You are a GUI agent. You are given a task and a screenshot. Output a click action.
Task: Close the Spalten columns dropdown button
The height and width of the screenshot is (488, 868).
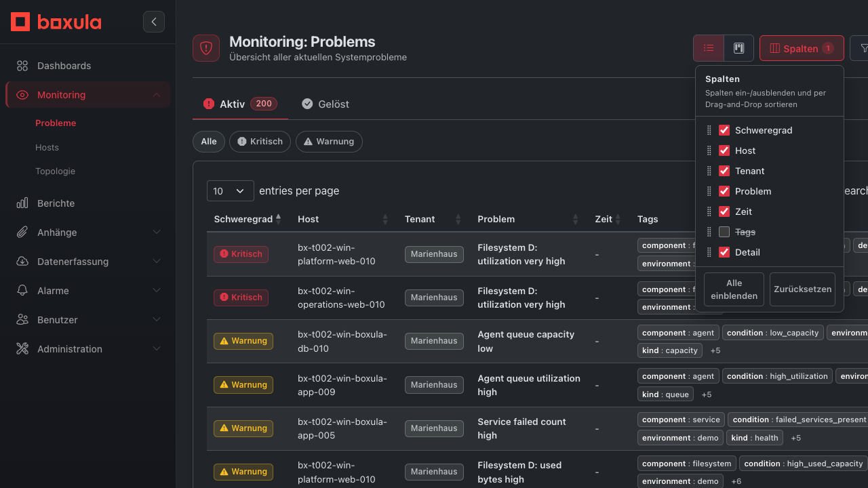[x=802, y=48]
